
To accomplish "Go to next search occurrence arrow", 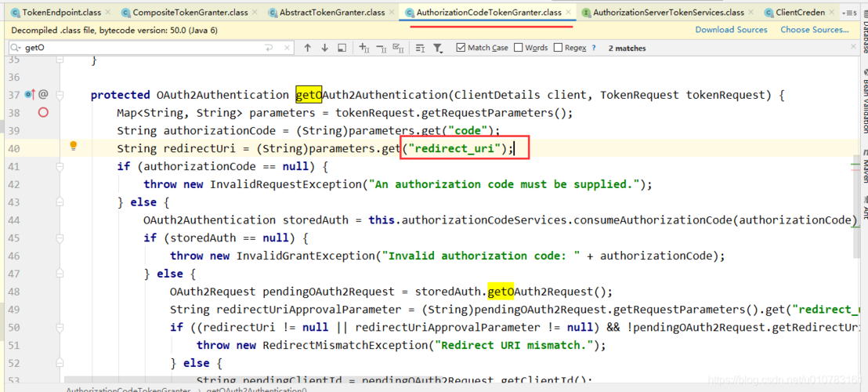I will point(325,48).
